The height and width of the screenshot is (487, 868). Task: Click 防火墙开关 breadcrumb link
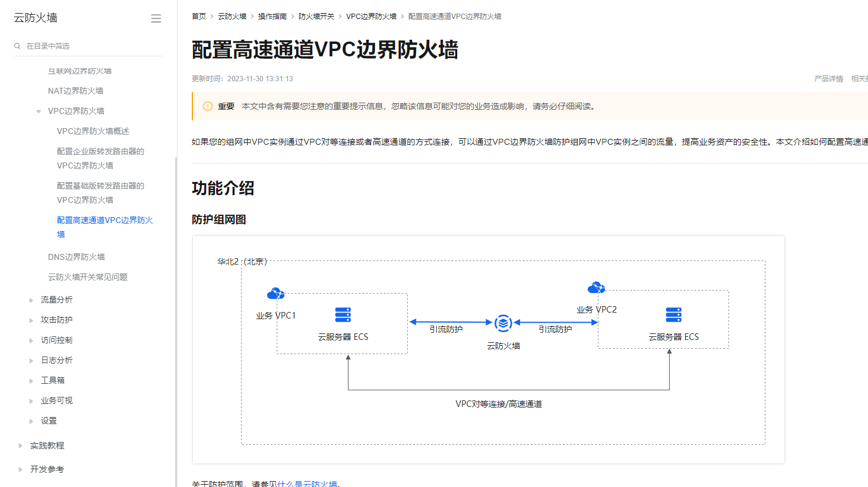316,16
